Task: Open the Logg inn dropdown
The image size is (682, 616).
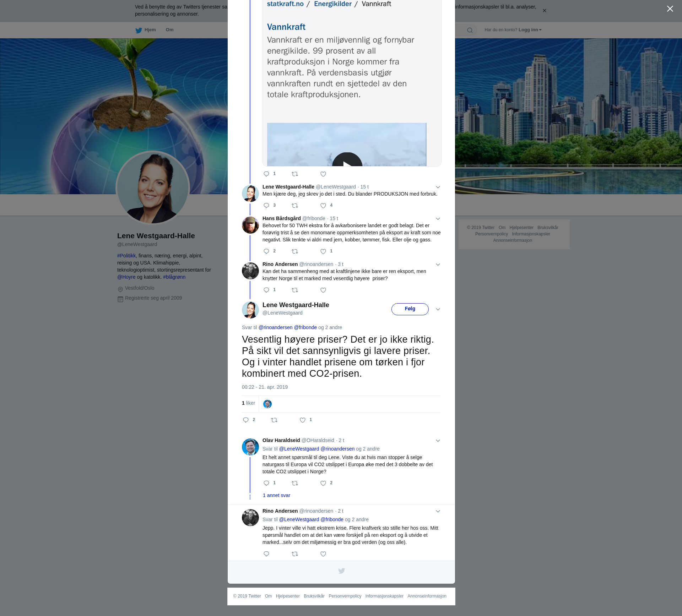Action: [x=530, y=30]
